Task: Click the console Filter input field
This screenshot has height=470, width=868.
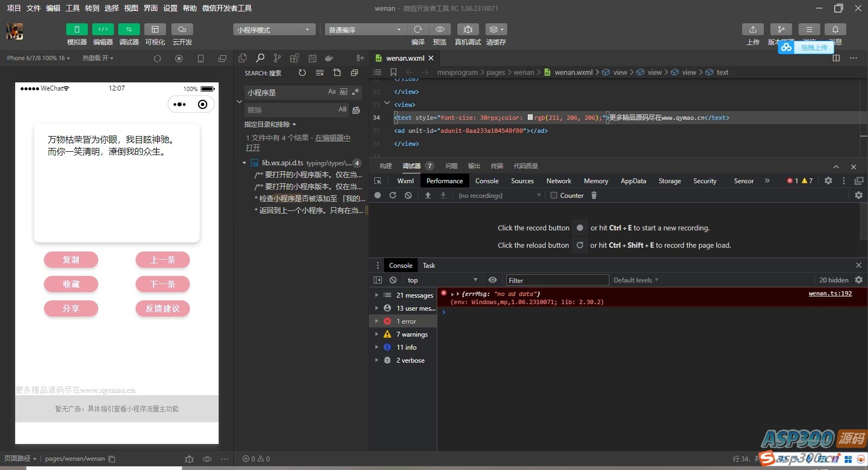Action: [x=557, y=280]
